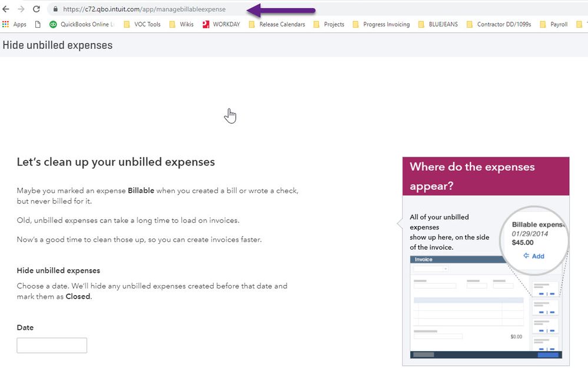Image resolution: width=588 pixels, height=377 pixels.
Task: Click the address bar URL
Action: (x=144, y=9)
